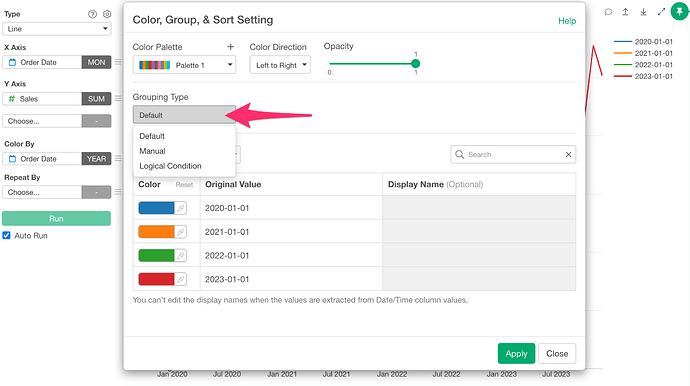Click the 2023-01-01 legend entry
Screen dimensions: 690x386
point(643,76)
